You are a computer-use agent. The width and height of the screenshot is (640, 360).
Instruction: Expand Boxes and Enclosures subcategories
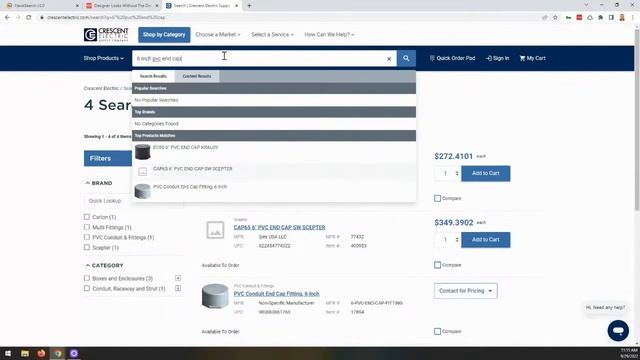click(178, 278)
